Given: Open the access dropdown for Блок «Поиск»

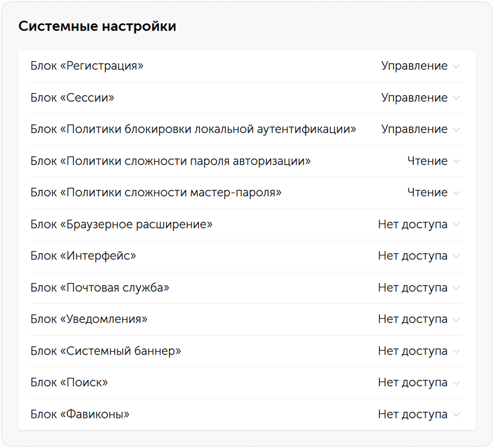Looking at the screenshot, I should (x=456, y=382).
